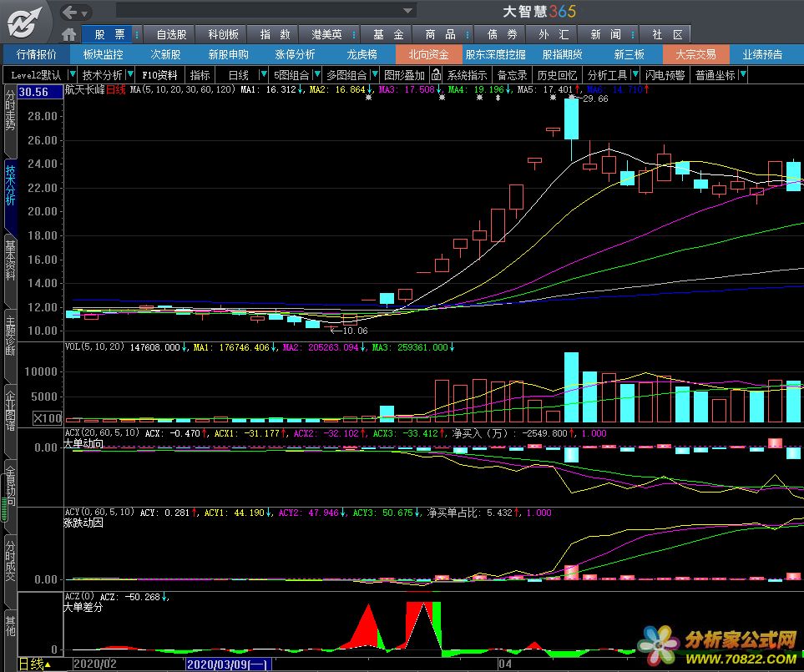This screenshot has height=672, width=804.
Task: Click the 2020/03/09(一) date marker on timeline
Action: (x=228, y=664)
